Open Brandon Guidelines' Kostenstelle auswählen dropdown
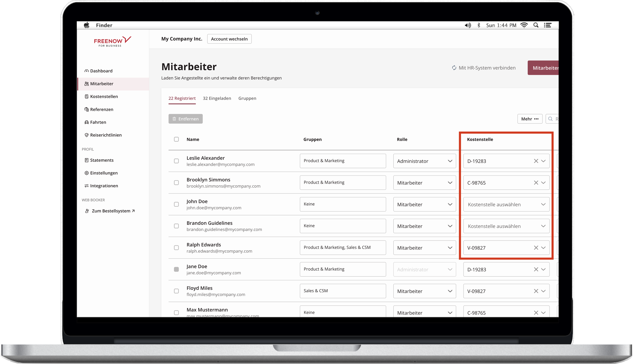 (x=506, y=226)
